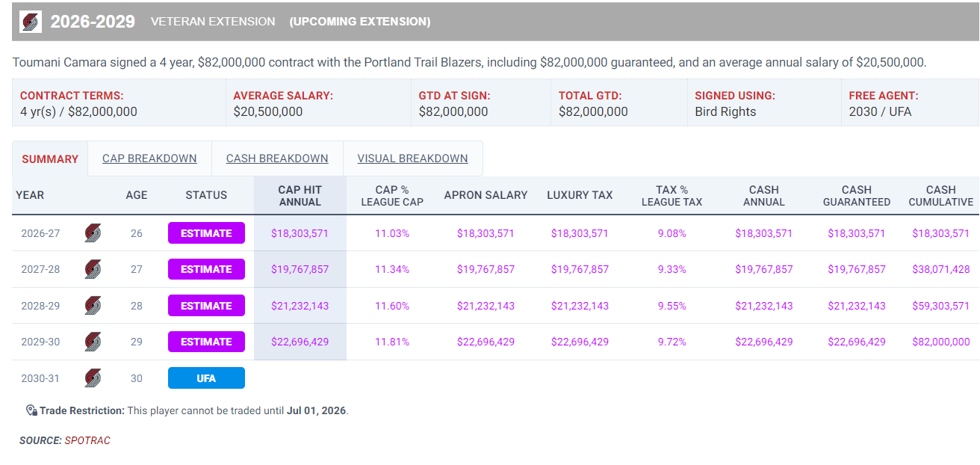Click the 2028-29 cap hit value $21,232,143

pos(300,306)
